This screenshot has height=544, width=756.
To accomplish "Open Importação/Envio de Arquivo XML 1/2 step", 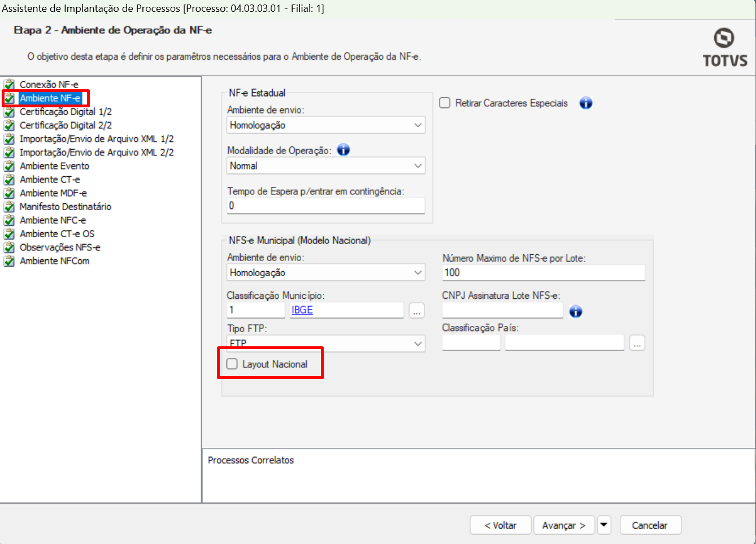I will (97, 139).
